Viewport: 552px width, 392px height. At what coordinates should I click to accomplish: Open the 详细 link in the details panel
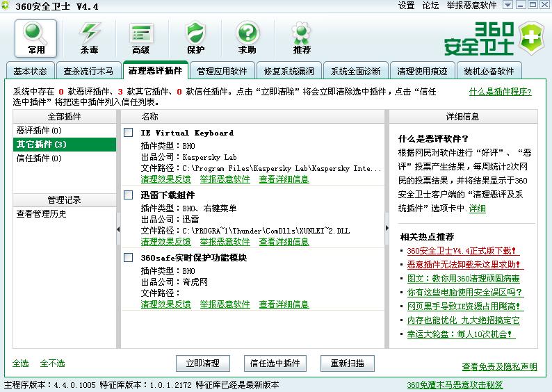(478, 209)
